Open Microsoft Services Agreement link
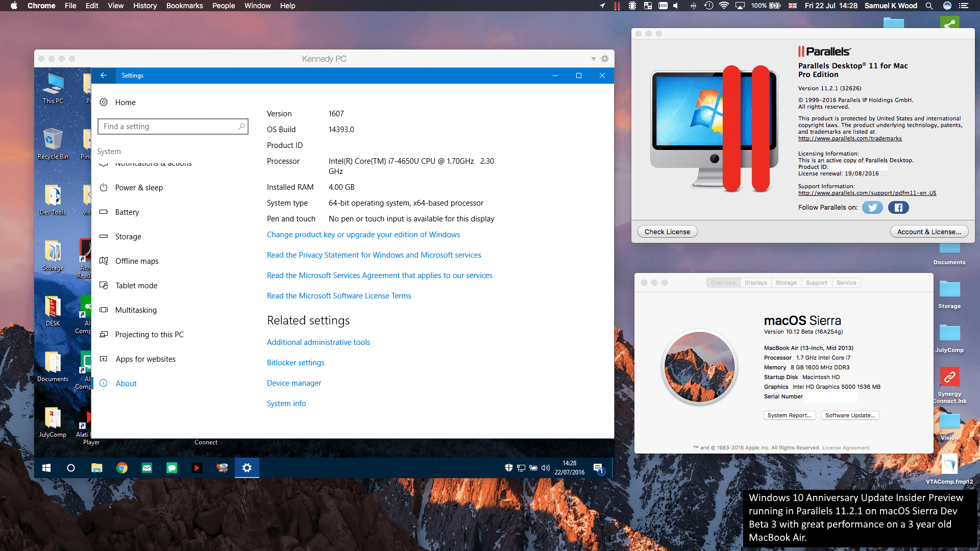 tap(380, 275)
